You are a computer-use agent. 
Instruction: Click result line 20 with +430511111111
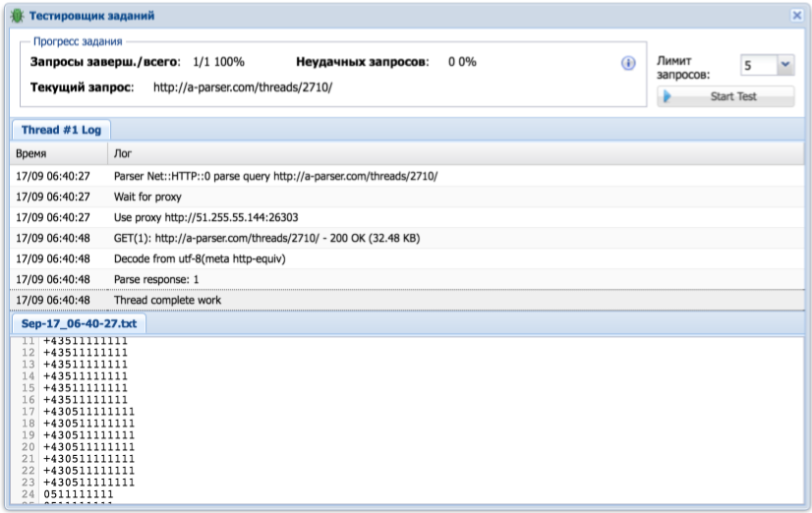(89, 447)
